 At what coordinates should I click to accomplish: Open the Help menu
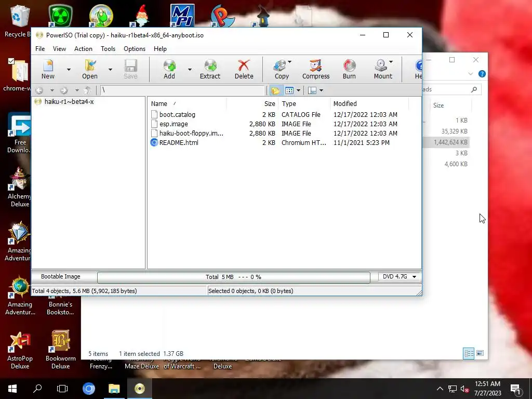tap(160, 49)
